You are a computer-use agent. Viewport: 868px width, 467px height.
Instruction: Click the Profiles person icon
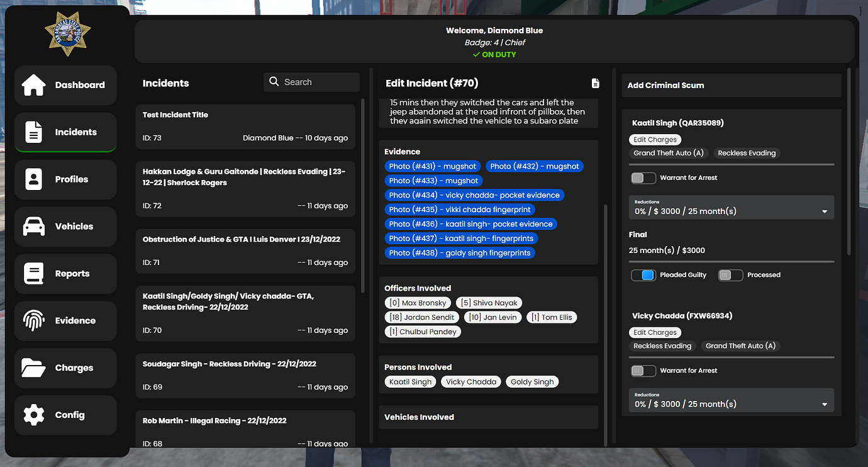(34, 179)
